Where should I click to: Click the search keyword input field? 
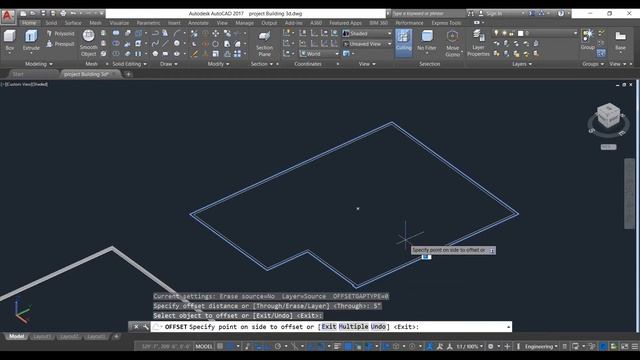pos(429,13)
